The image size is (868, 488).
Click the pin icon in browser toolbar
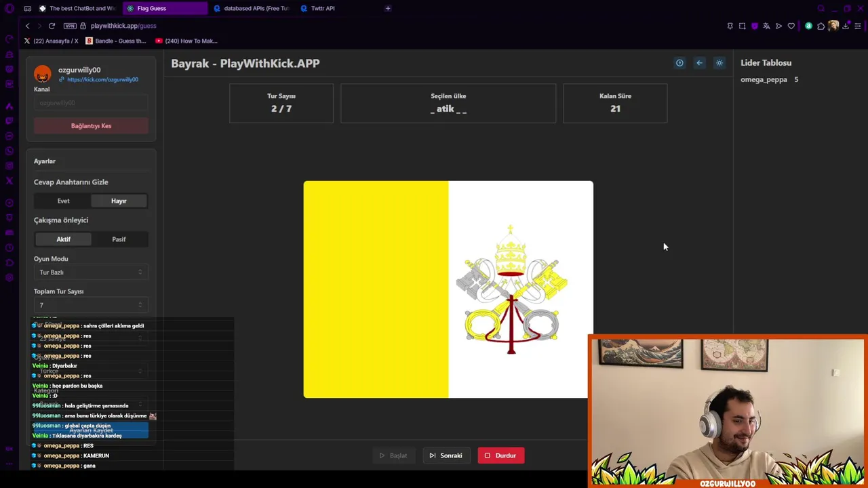tap(730, 26)
